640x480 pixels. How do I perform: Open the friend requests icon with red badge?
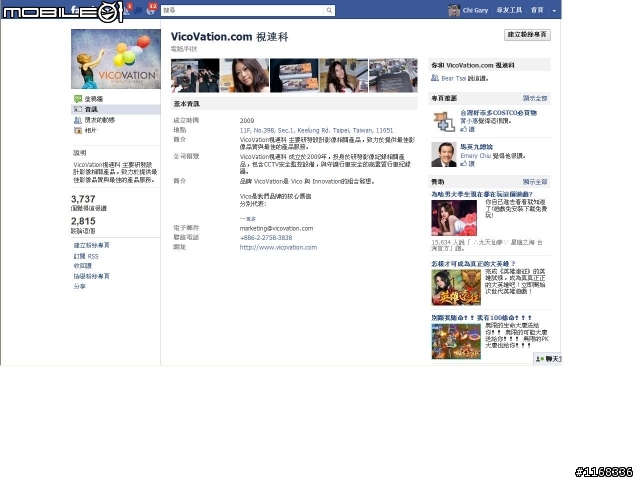[x=127, y=11]
